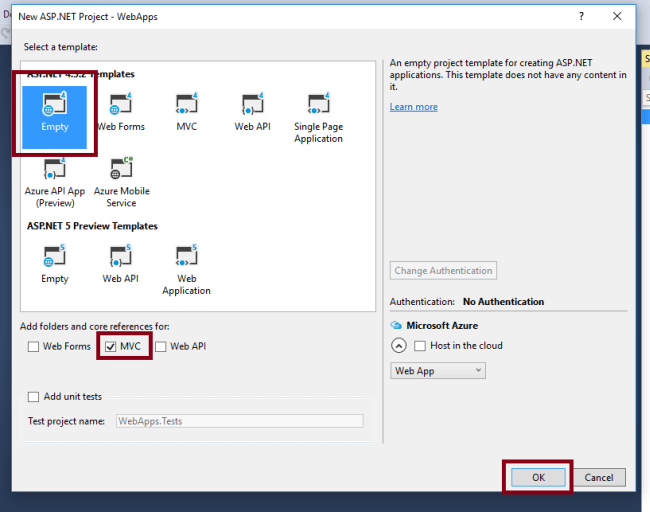650x512 pixels.
Task: Confirm the dialog with OK
Action: pyautogui.click(x=538, y=478)
